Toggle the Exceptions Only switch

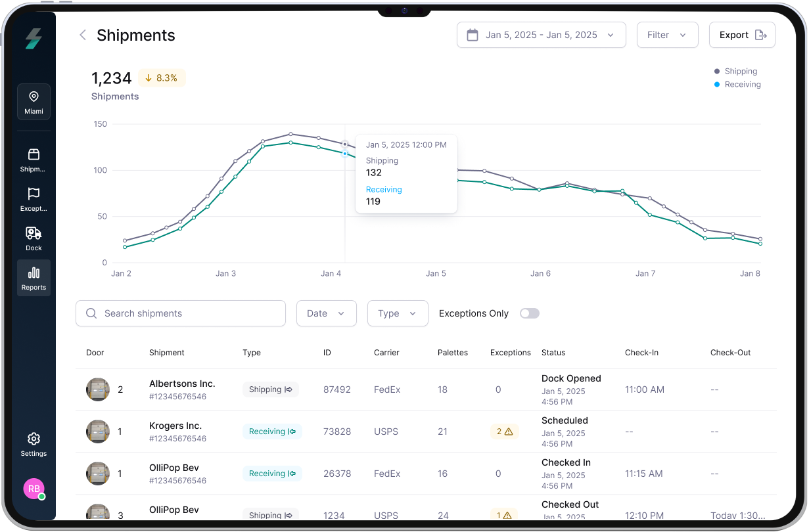(529, 313)
